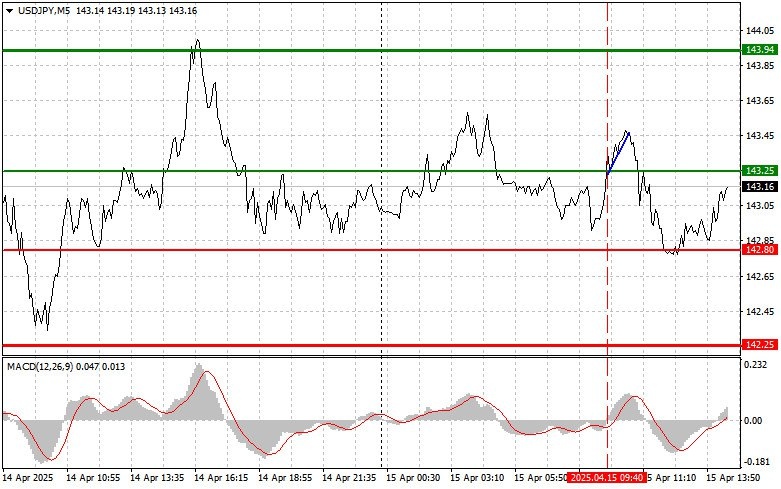Click the 15 Apr 13:50 time axis label
This screenshot has width=781, height=489.
[x=733, y=478]
